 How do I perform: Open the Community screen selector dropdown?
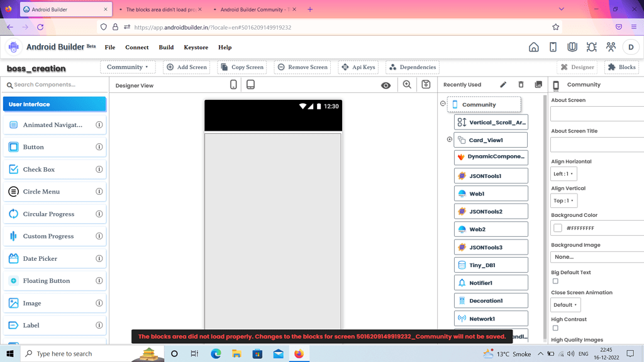click(x=128, y=67)
